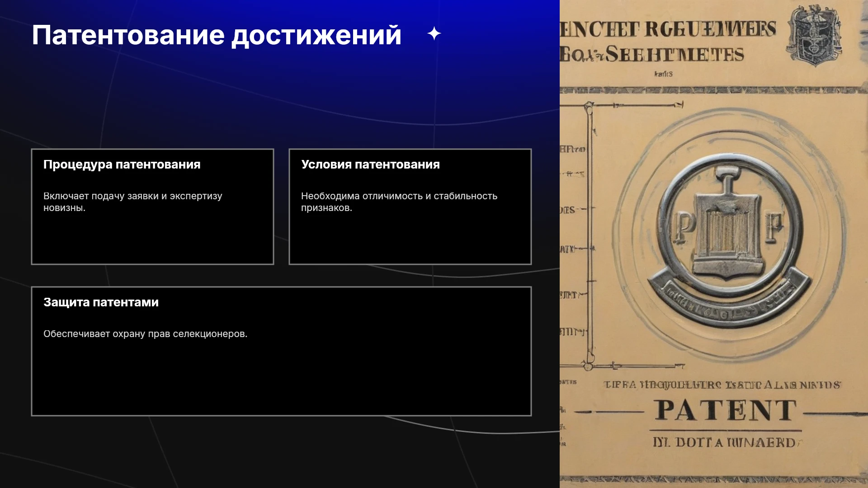868x488 pixels.
Task: Click the certificate header text at top
Action: click(668, 42)
